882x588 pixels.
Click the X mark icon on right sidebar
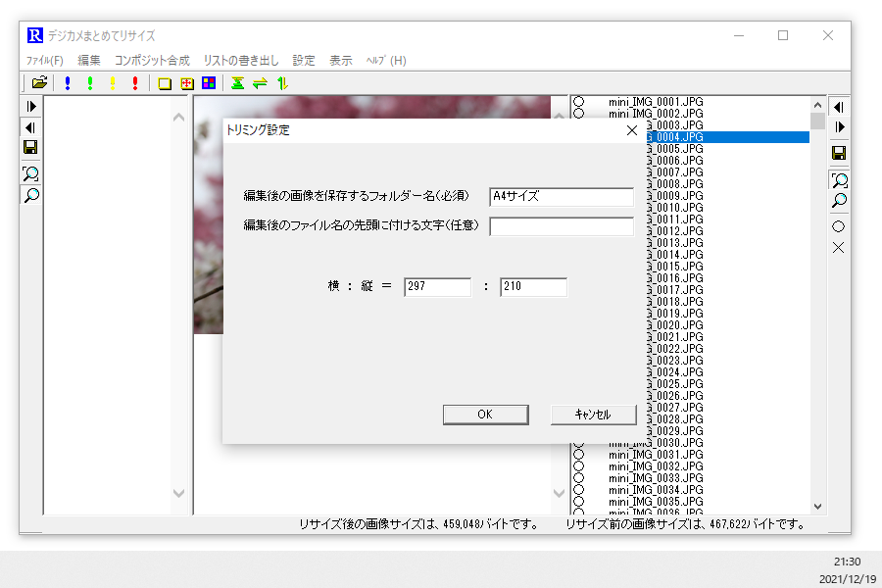coord(838,248)
